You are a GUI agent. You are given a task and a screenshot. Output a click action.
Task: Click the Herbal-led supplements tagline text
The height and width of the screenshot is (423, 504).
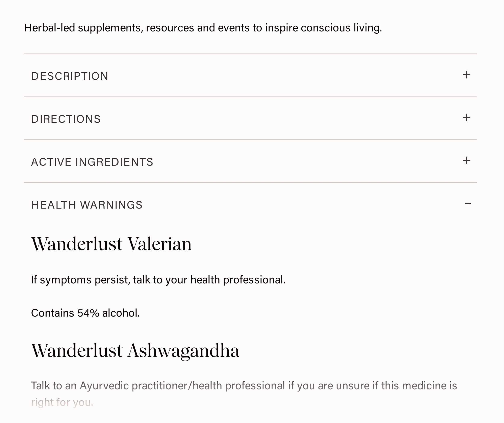tap(203, 28)
